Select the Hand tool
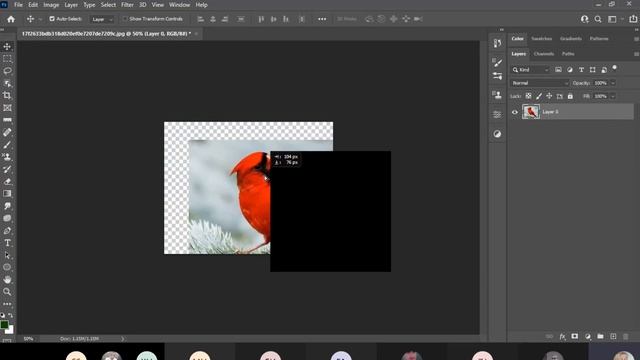 (7, 280)
